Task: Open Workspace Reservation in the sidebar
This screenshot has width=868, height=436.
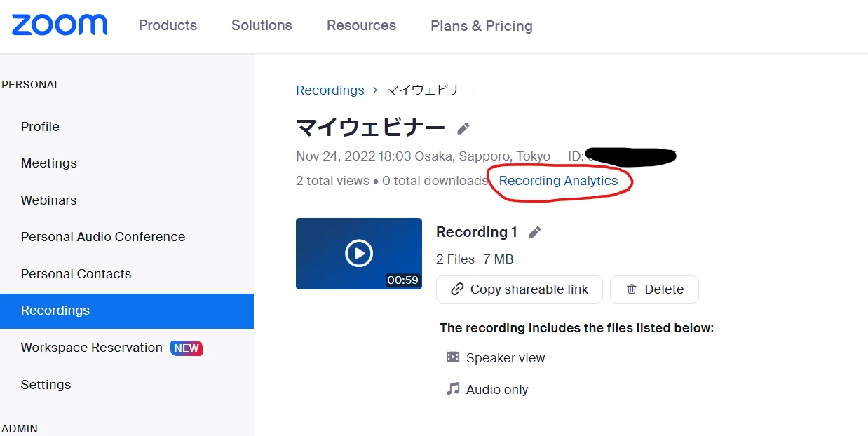Action: [x=92, y=348]
